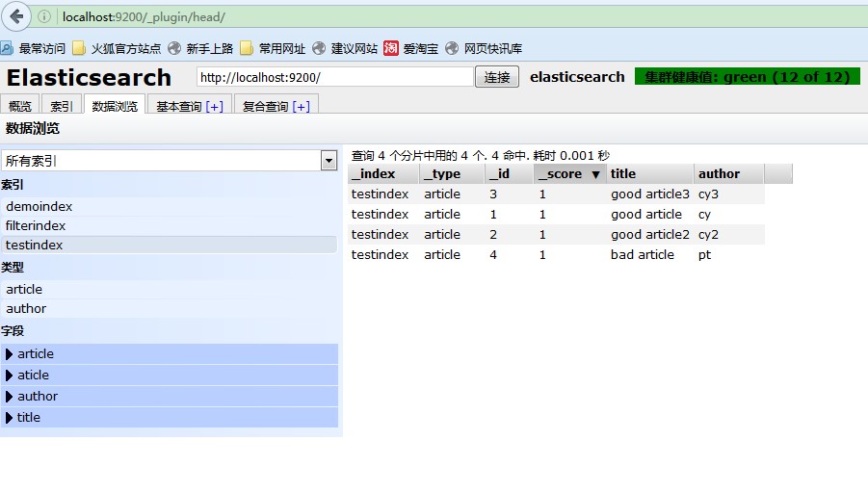Select the author type filter

click(169, 309)
